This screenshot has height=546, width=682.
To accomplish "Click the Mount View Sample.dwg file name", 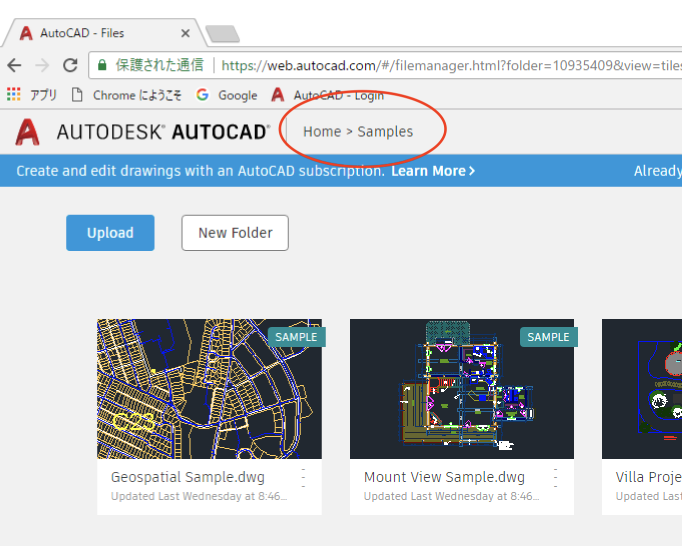I will point(445,477).
